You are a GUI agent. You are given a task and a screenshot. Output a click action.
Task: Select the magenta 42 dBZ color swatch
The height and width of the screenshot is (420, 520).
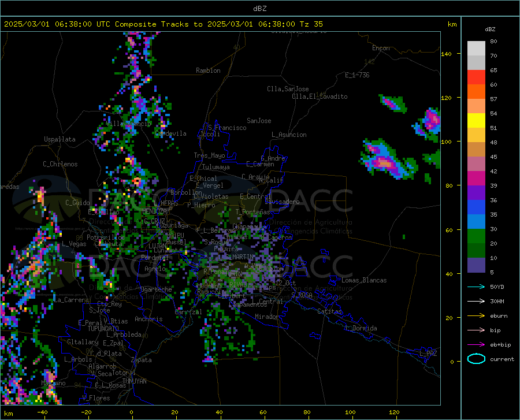476,179
